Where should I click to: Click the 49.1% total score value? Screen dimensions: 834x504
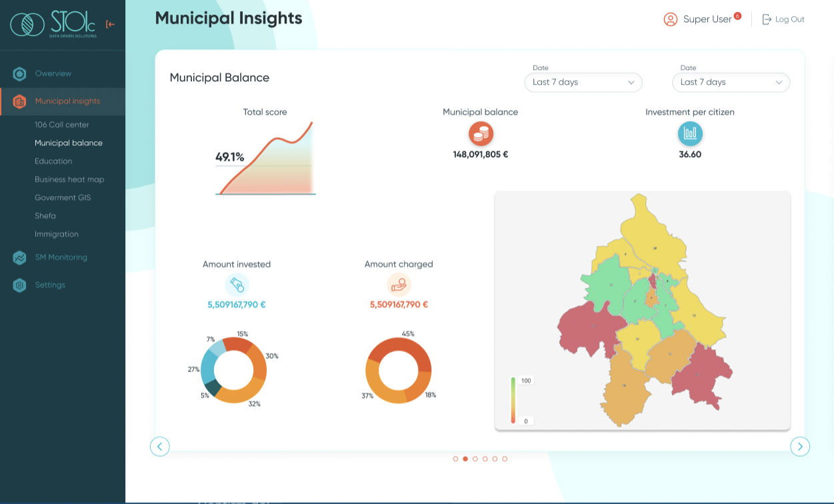[x=230, y=157]
